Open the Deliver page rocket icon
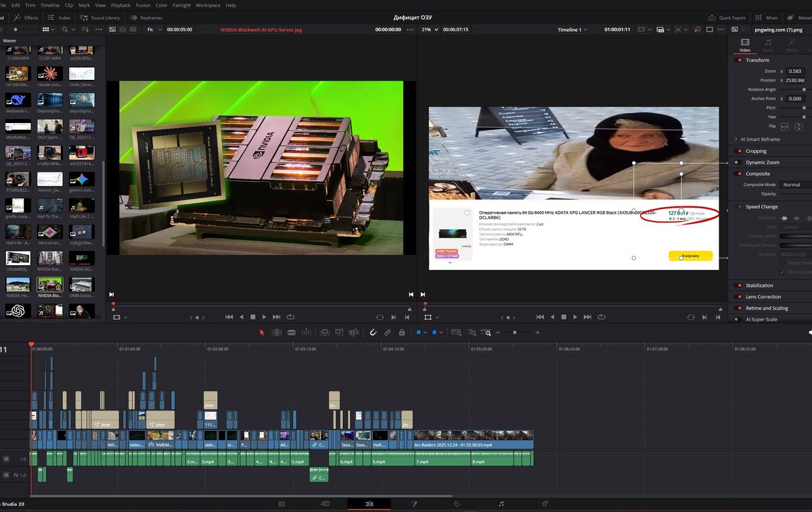 pyautogui.click(x=545, y=504)
